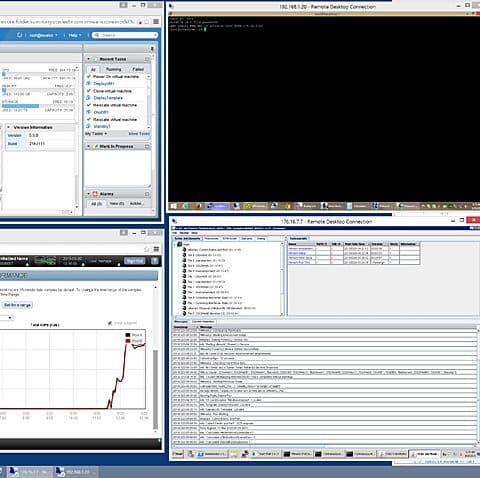The height and width of the screenshot is (478, 480).
Task: Select the New tab in Alarms panel
Action: pos(116,204)
